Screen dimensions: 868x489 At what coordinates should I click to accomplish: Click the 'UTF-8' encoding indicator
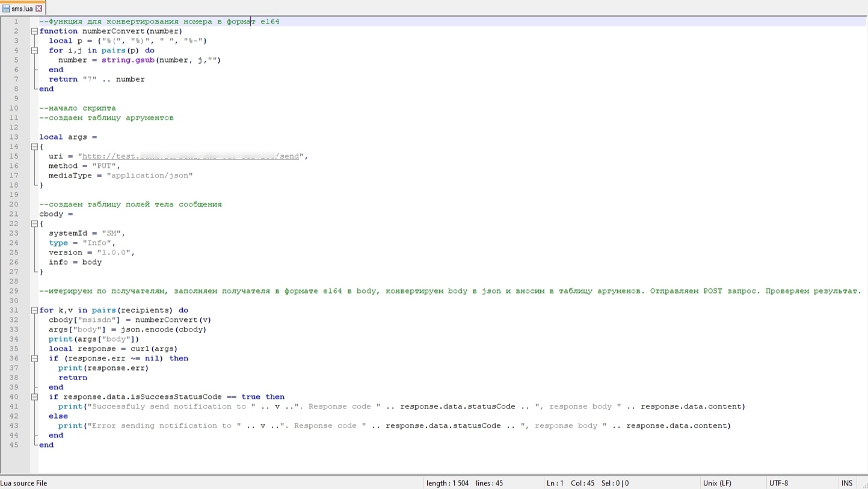(778, 483)
